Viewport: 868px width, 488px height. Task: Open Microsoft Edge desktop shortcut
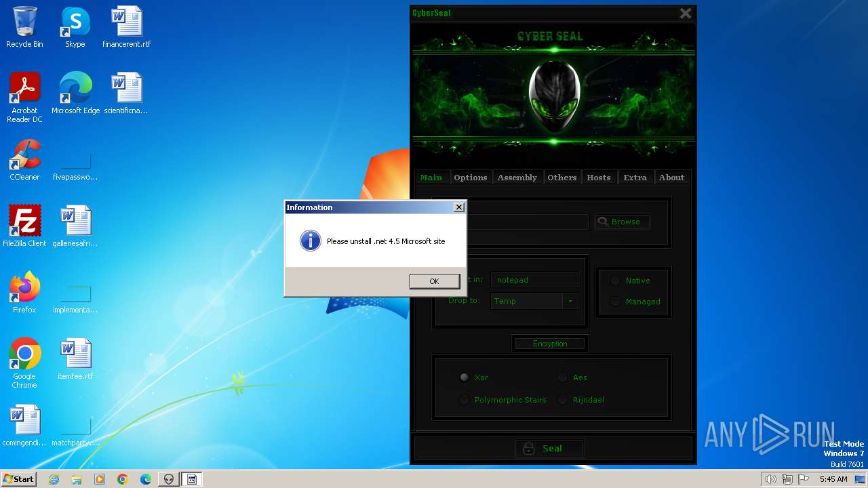click(x=75, y=94)
